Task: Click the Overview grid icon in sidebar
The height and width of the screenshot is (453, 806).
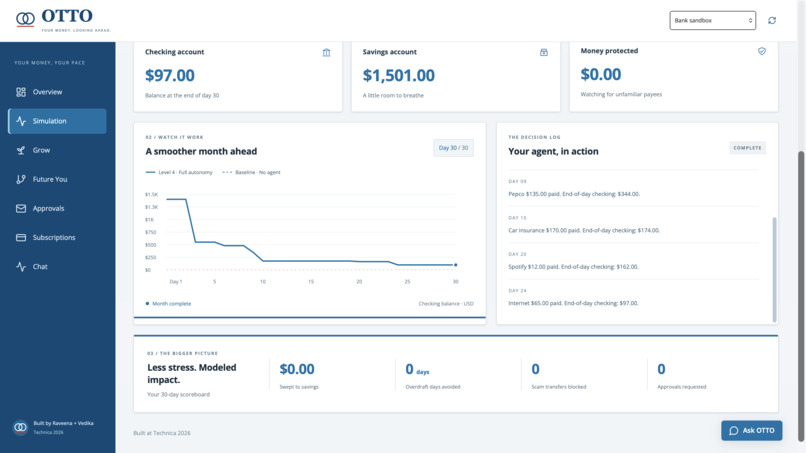Action: (x=21, y=92)
